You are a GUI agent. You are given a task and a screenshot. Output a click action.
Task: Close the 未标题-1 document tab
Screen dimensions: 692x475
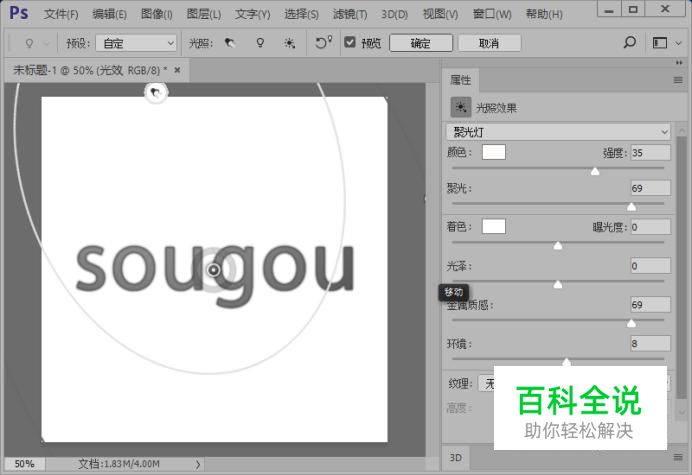177,70
